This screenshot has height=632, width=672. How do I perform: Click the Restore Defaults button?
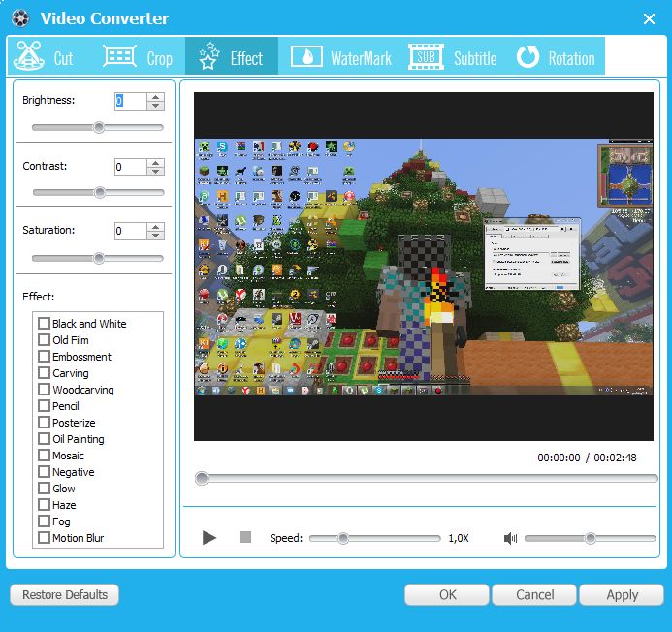[x=65, y=594]
